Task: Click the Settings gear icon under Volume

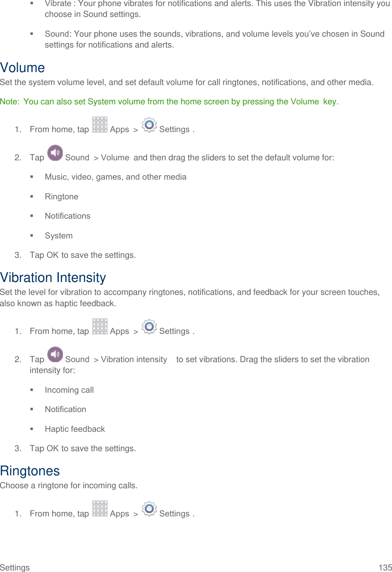Action: [x=149, y=125]
